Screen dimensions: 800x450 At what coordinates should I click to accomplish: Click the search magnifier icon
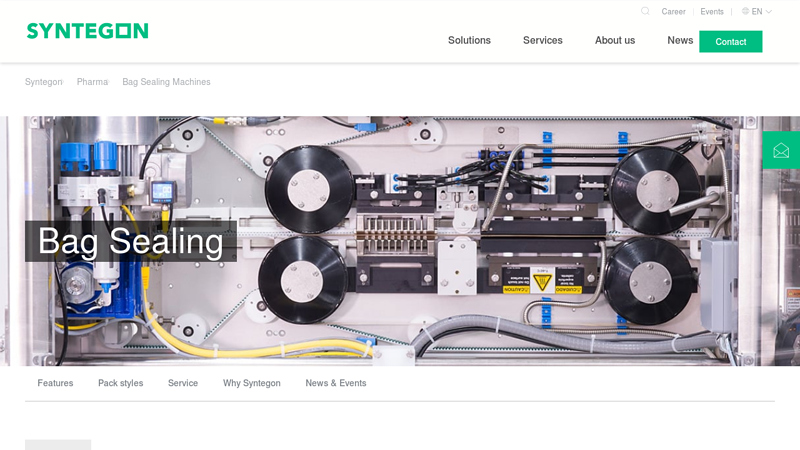(x=645, y=11)
